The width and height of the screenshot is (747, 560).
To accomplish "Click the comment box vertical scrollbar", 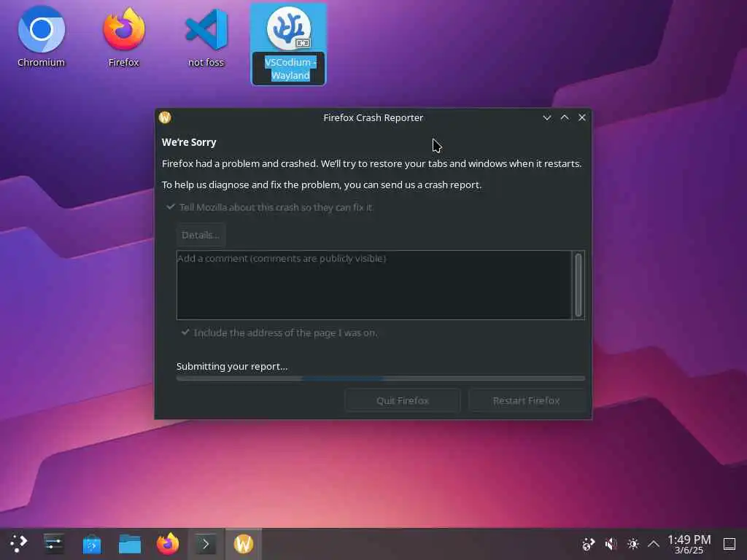I will 578,285.
